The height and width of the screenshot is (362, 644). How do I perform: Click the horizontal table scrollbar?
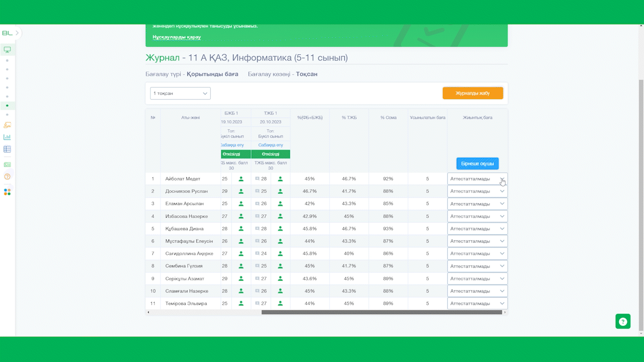tap(382, 312)
